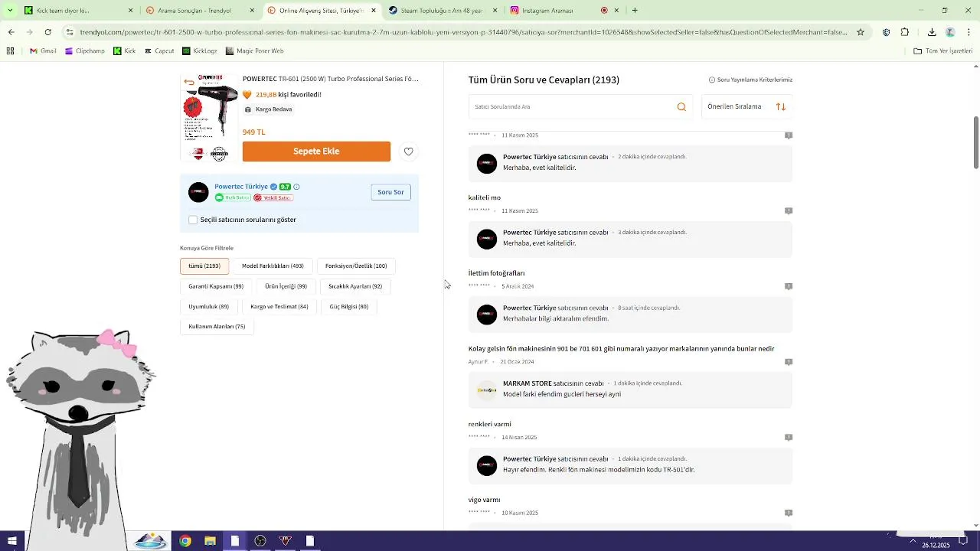Screen dimensions: 980x551
Task: Switch to the Steam Topluluğu tab
Action: click(444, 11)
